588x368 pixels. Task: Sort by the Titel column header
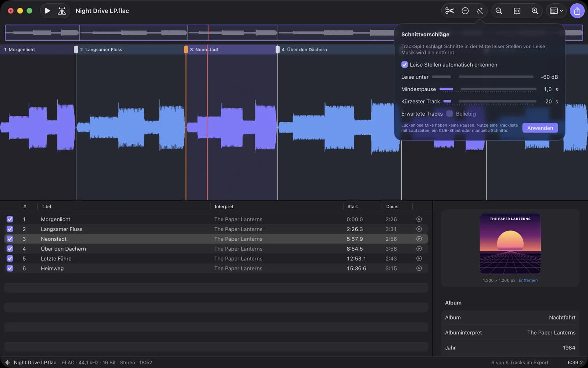click(x=46, y=206)
